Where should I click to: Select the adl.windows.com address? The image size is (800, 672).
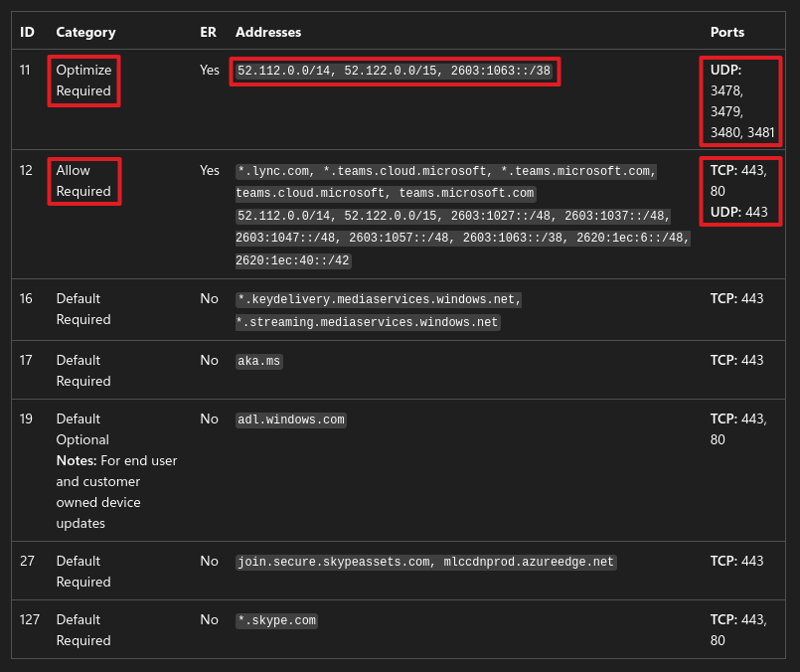click(x=290, y=420)
